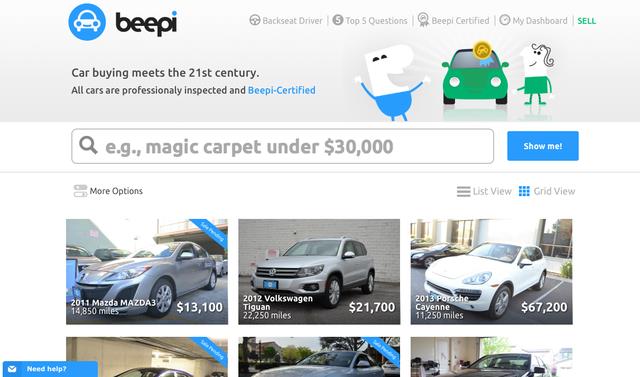Switch to Grid View layout

click(x=547, y=191)
